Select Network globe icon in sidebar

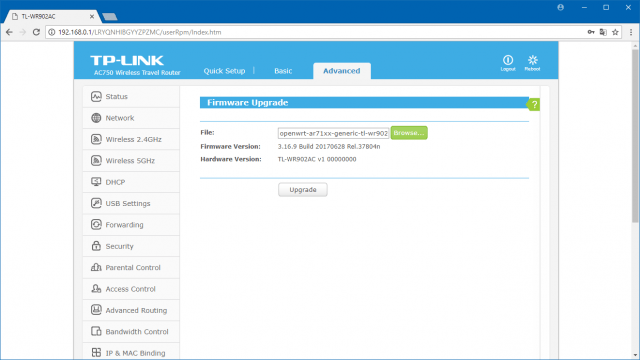coord(96,118)
